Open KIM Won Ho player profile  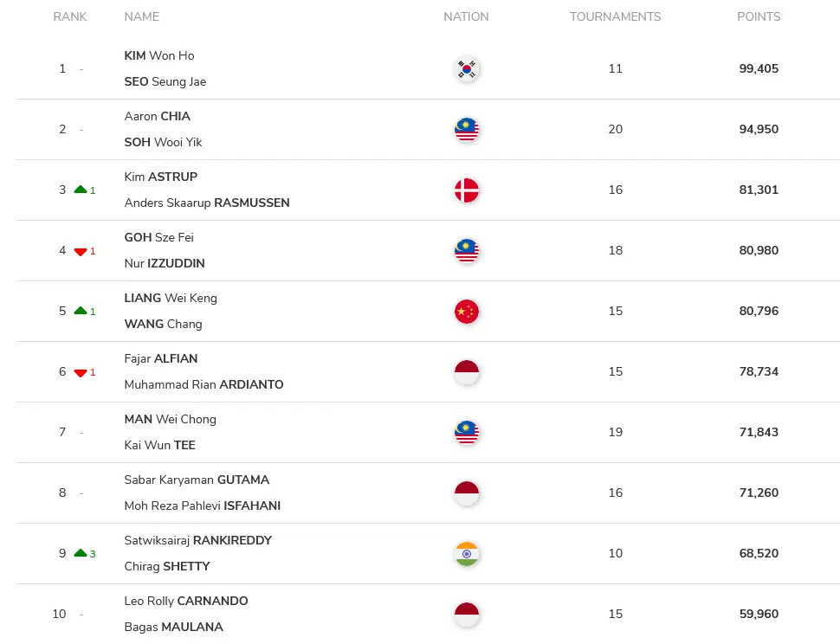click(159, 55)
